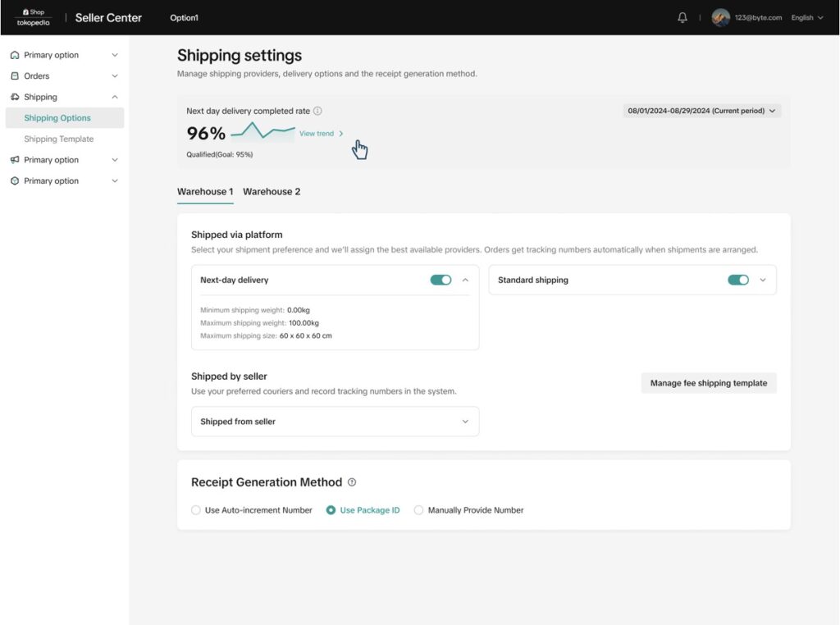
Task: Expand the first Primary option menu
Action: pos(115,55)
